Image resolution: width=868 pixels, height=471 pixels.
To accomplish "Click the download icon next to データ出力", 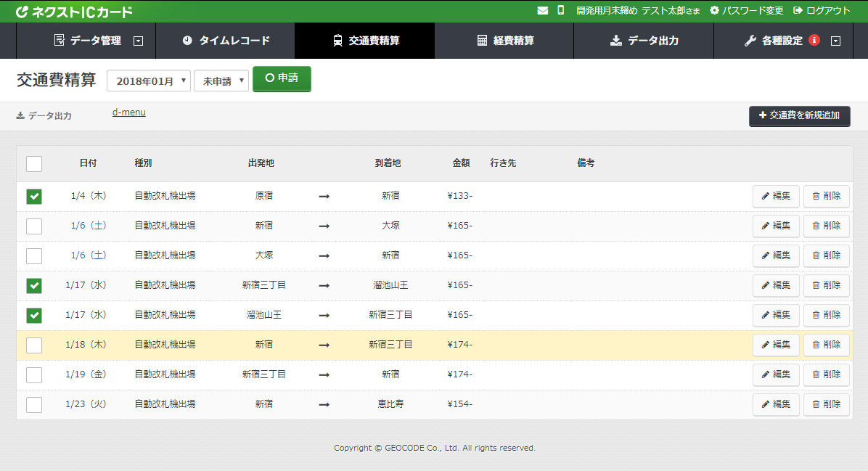I will (20, 115).
